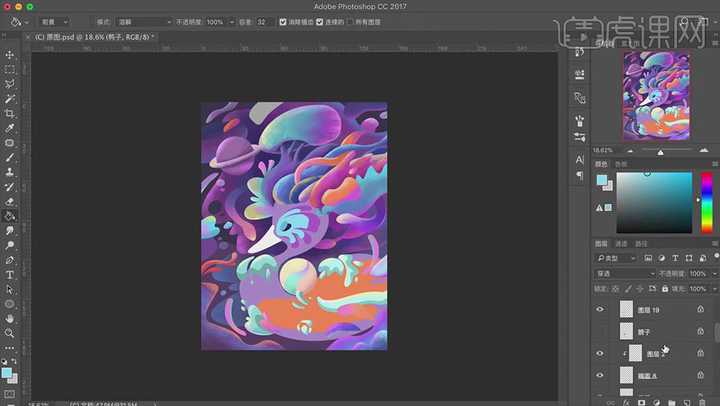The width and height of the screenshot is (720, 406).
Task: Switch to the Color tab
Action: click(x=601, y=164)
